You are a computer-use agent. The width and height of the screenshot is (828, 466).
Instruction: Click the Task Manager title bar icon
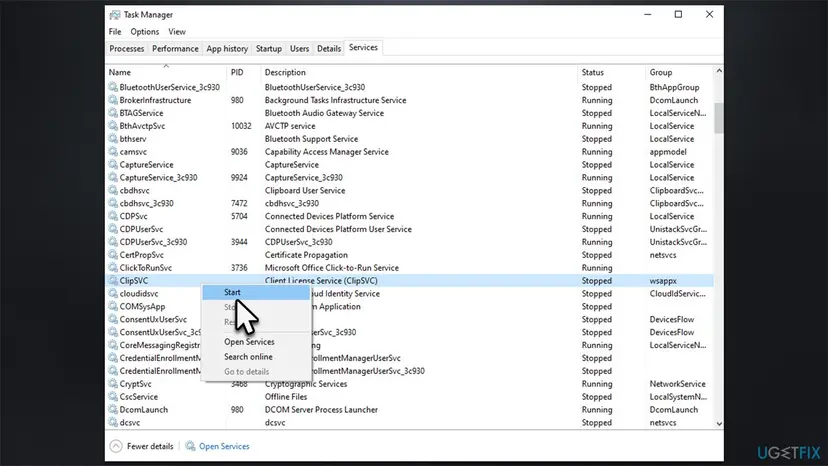(115, 15)
